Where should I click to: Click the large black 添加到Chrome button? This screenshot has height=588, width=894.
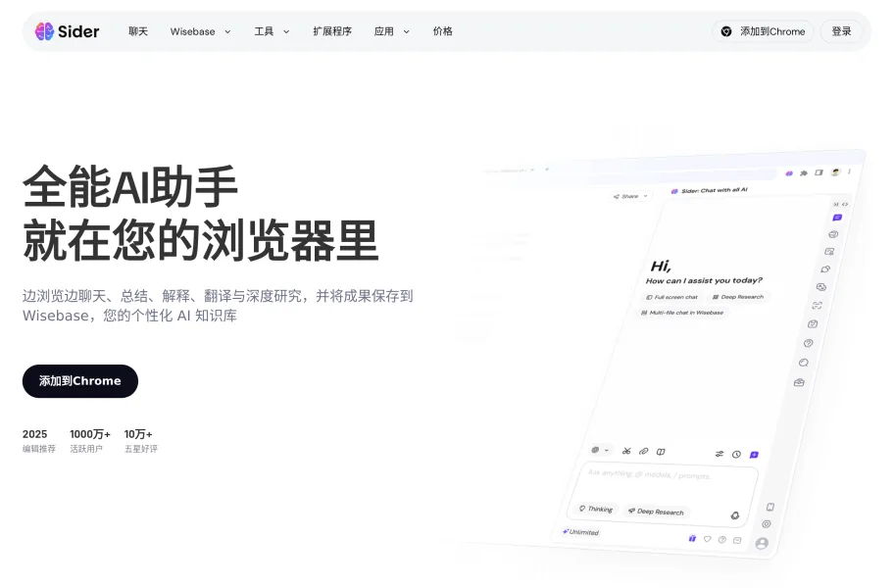[79, 381]
